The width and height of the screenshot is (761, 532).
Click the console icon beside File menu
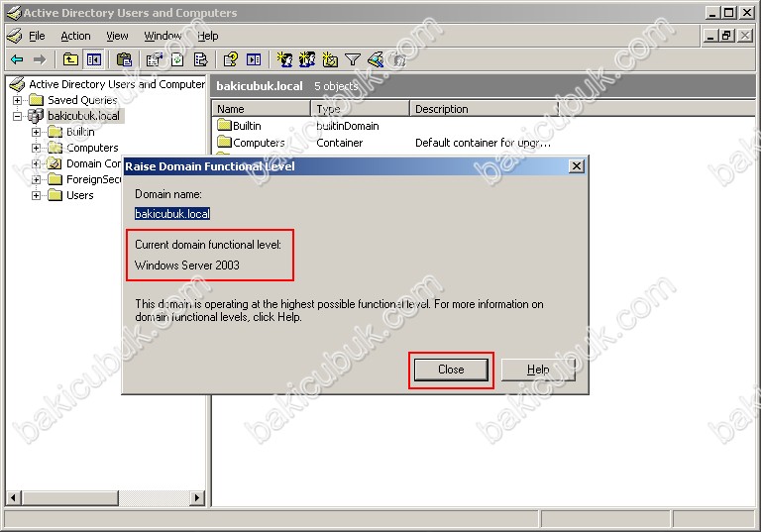point(15,36)
